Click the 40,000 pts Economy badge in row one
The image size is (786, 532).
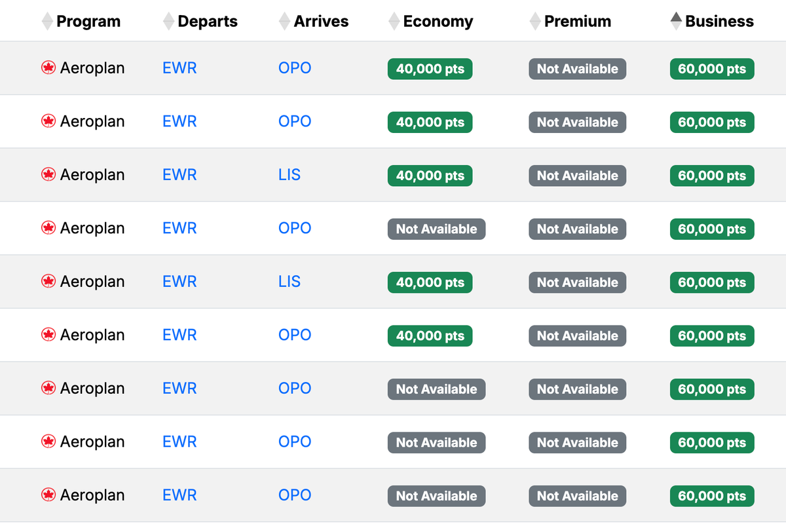[x=430, y=68]
